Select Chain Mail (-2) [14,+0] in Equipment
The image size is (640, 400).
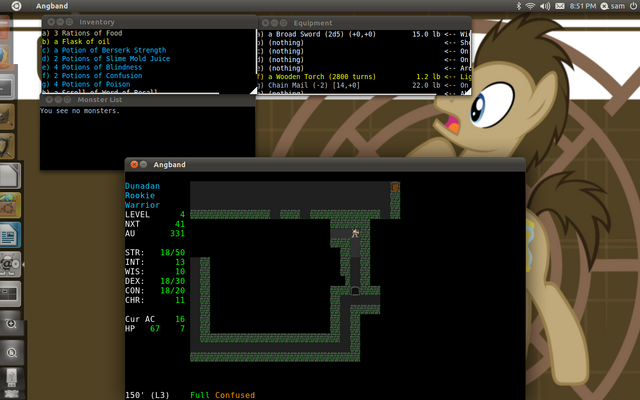[x=309, y=85]
